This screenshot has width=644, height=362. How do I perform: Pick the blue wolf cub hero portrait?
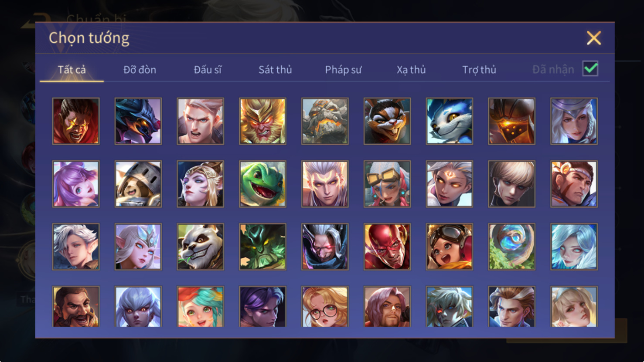(450, 121)
